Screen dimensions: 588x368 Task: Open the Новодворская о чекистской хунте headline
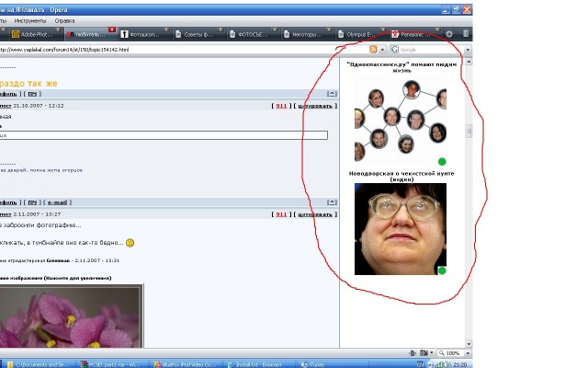click(401, 176)
